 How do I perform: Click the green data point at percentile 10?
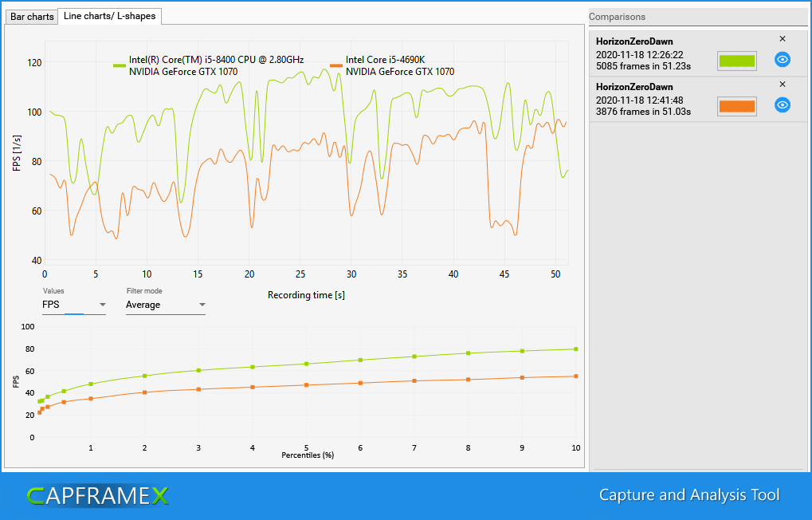[x=576, y=349]
